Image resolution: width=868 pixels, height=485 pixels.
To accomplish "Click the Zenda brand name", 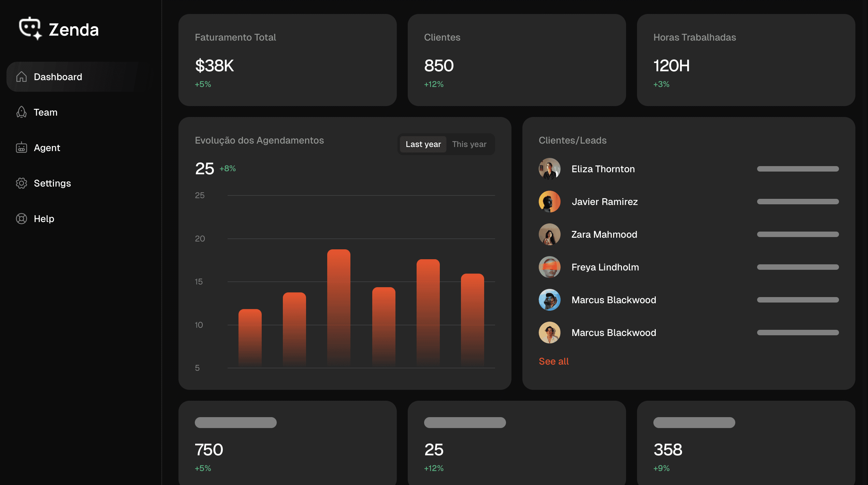I will click(x=74, y=30).
